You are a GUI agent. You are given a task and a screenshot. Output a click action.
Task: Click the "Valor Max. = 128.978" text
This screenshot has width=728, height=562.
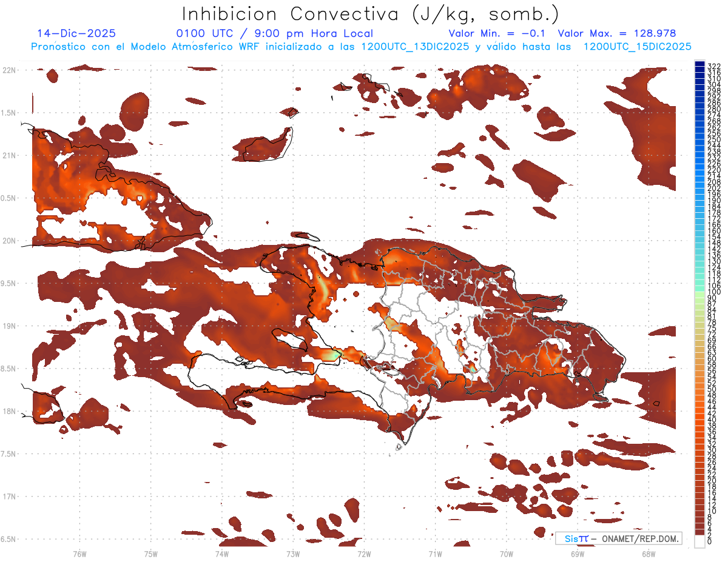click(x=616, y=33)
